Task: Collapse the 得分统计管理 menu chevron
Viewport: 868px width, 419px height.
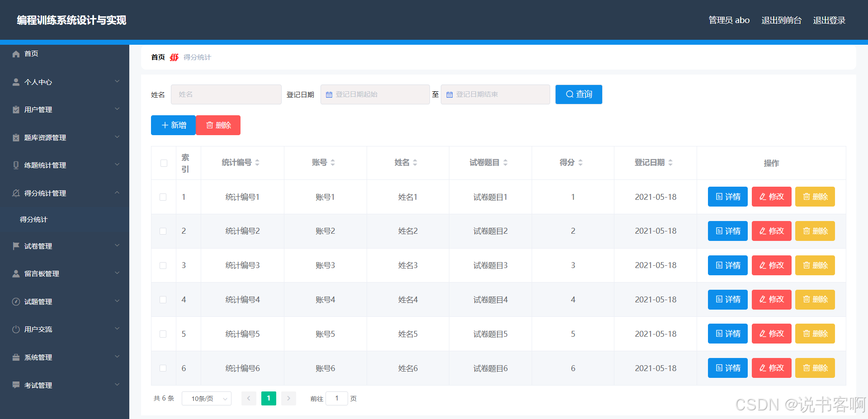Action: (x=117, y=193)
